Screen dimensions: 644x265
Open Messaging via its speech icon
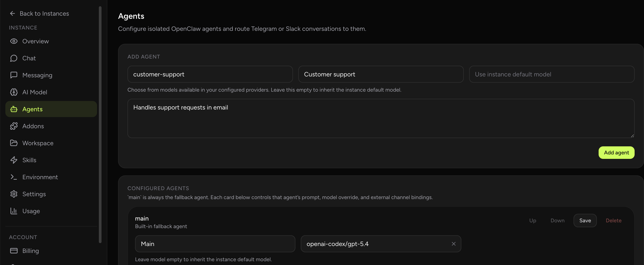pos(14,75)
